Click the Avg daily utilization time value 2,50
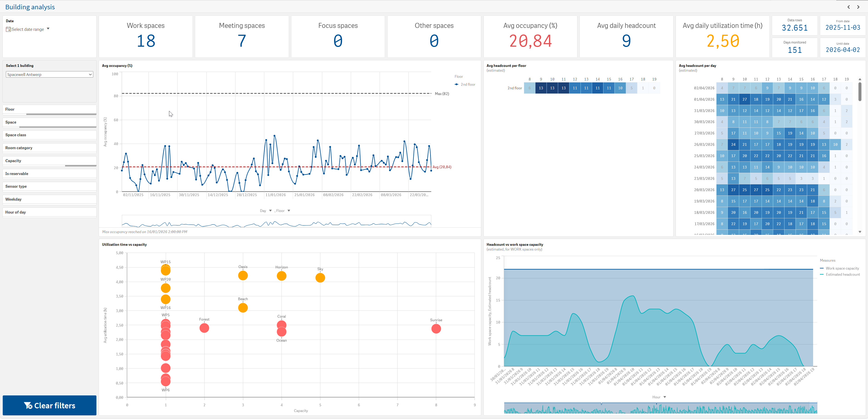 pyautogui.click(x=723, y=41)
